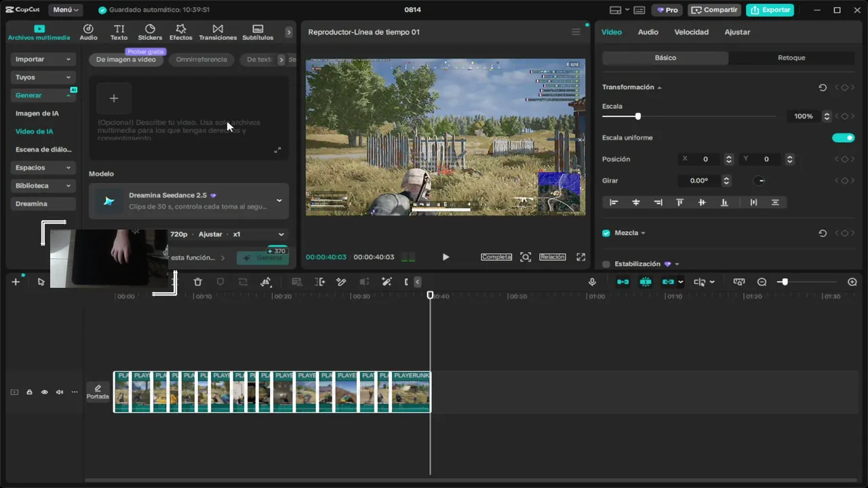Align clip to the bottom edge
Viewport: 868px width, 488px height.
point(724,202)
